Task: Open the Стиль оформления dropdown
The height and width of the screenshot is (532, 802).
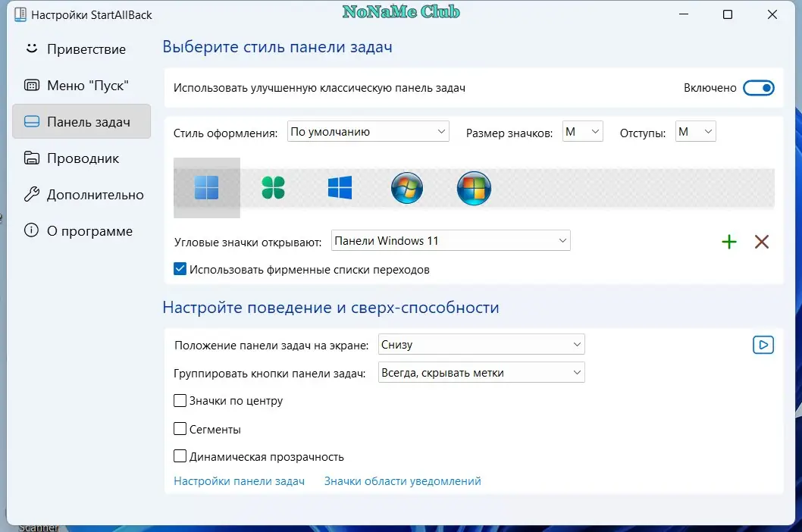Action: (368, 132)
